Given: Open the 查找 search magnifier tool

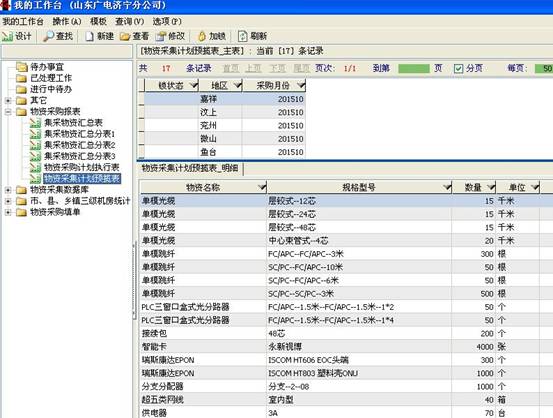Looking at the screenshot, I should 48,36.
